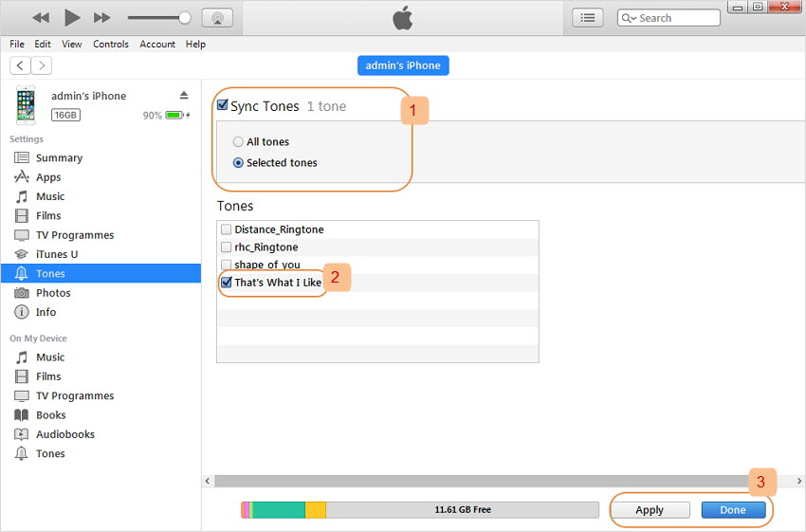Open the Edit menu

click(x=43, y=45)
